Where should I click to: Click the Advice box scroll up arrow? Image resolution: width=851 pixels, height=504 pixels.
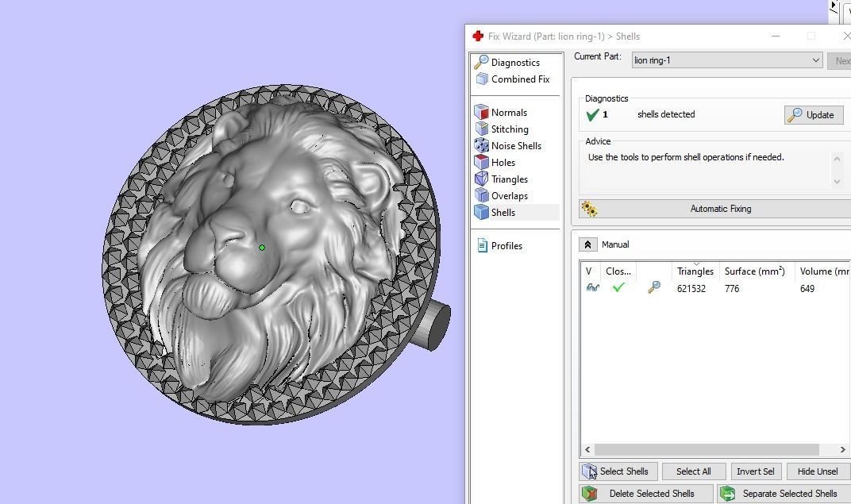(837, 159)
